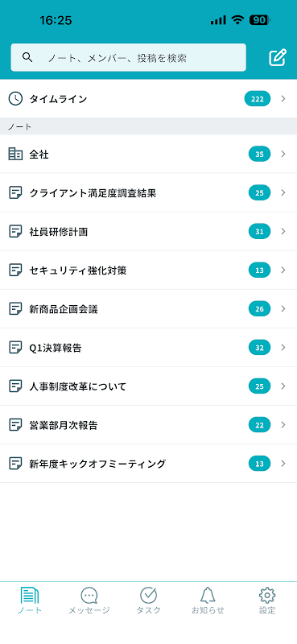
Task: Tap the compose new post icon
Action: click(278, 57)
